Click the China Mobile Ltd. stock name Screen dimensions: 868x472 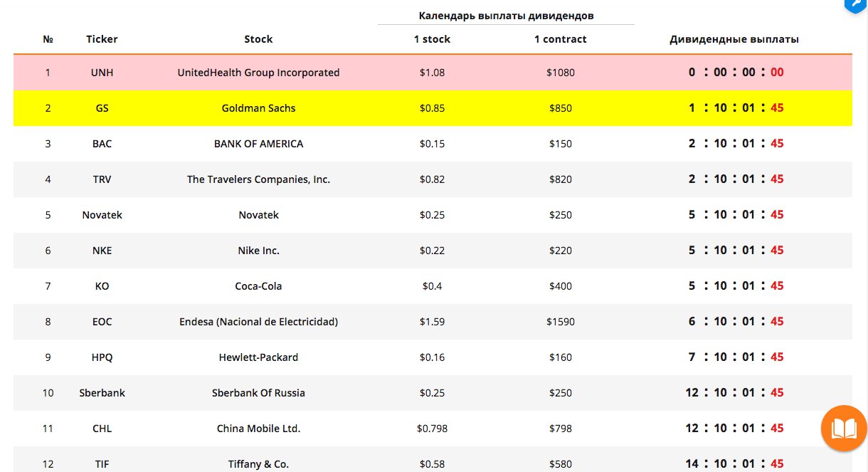(x=258, y=429)
